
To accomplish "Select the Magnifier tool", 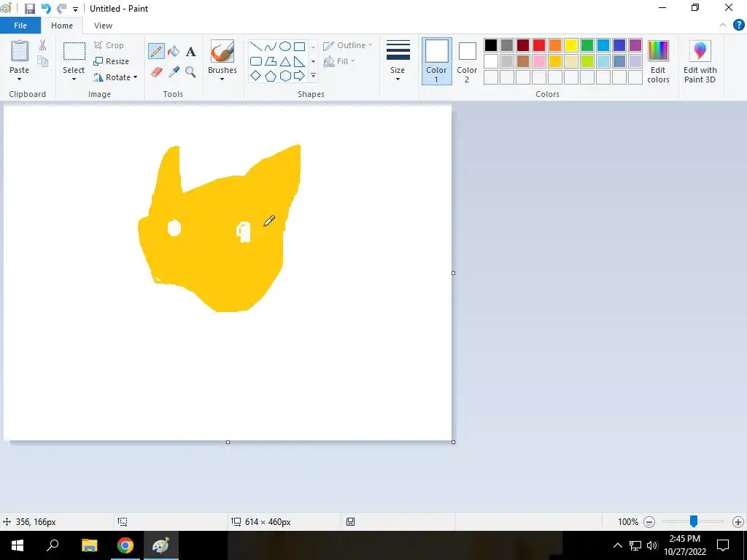I will click(190, 72).
